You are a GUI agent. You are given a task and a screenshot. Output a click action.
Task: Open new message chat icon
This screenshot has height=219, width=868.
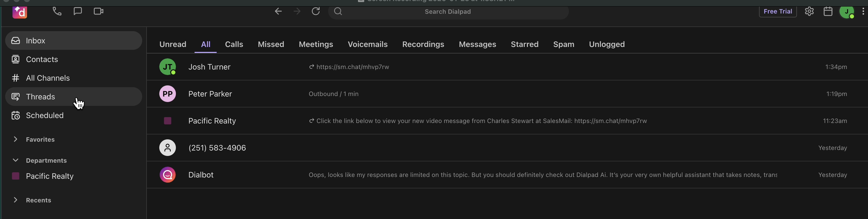[x=78, y=11]
